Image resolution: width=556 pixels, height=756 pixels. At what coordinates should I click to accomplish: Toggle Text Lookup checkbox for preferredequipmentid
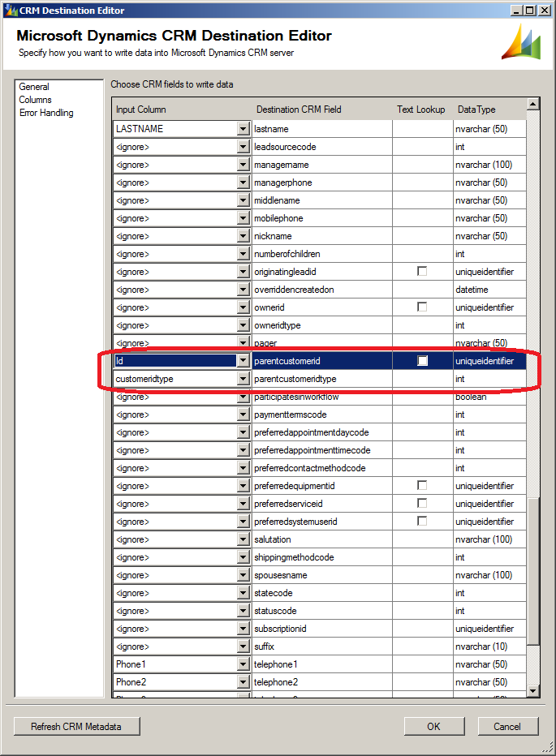point(422,486)
